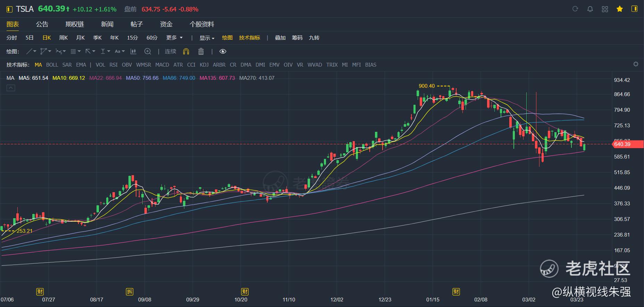644x307 pixels.
Task: Toggle the 技术指标 indicator bar in the top toolbar
Action: point(250,37)
